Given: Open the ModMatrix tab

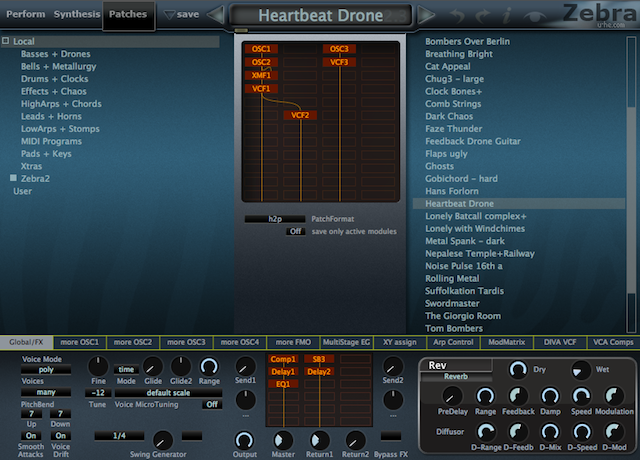Looking at the screenshot, I should pos(507,342).
